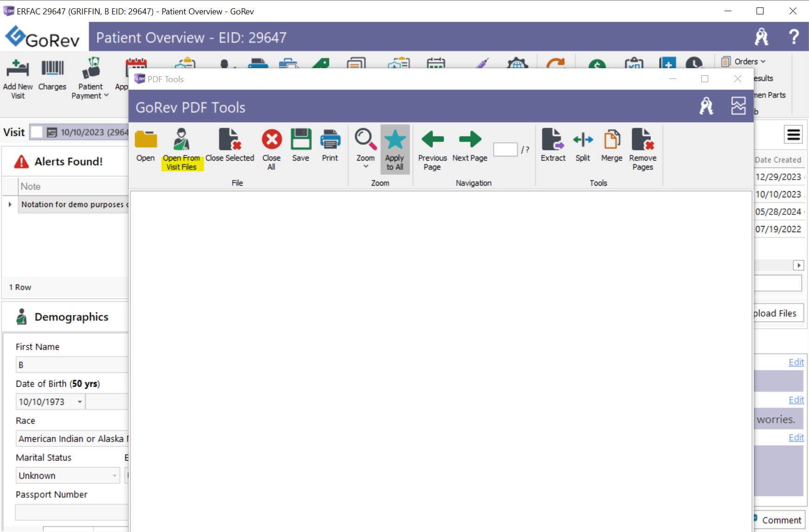Image resolution: width=809 pixels, height=532 pixels.
Task: Click the page number input box
Action: point(505,149)
